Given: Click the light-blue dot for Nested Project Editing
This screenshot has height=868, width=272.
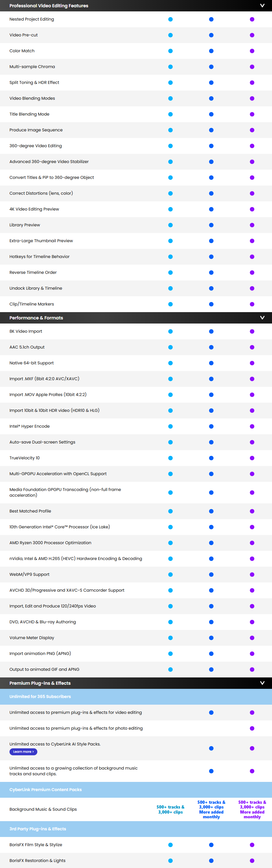Looking at the screenshot, I should click(x=170, y=19).
